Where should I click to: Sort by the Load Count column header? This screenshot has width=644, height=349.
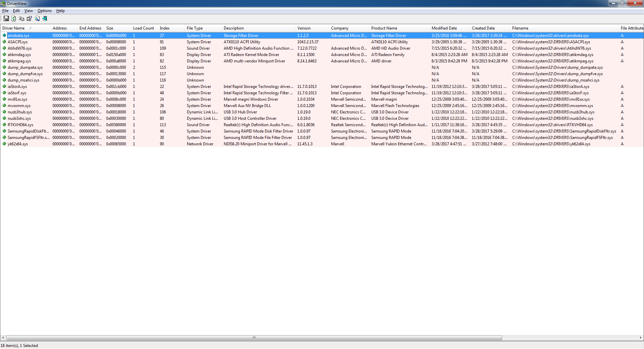pyautogui.click(x=144, y=28)
